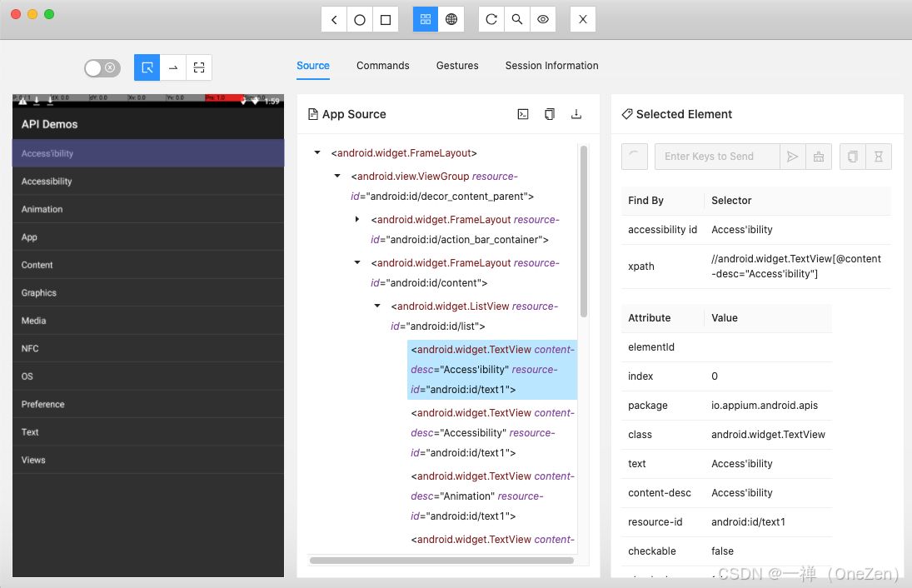Switch to Native App mode icon

425,20
